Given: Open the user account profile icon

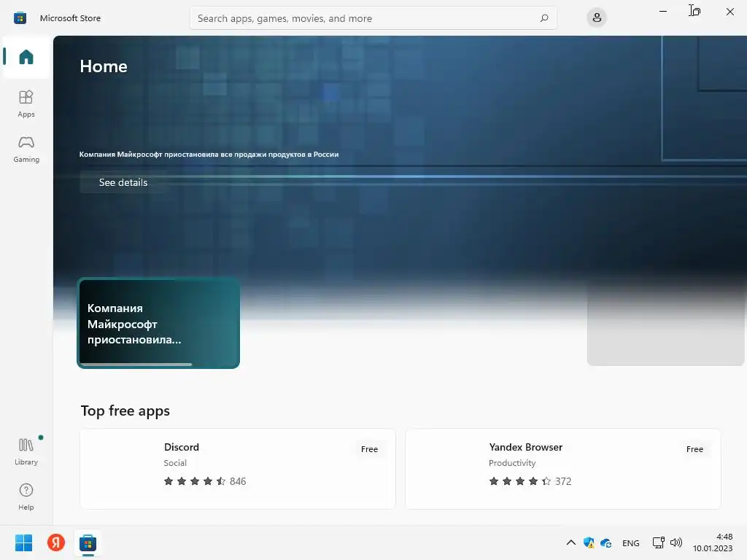Looking at the screenshot, I should (597, 18).
